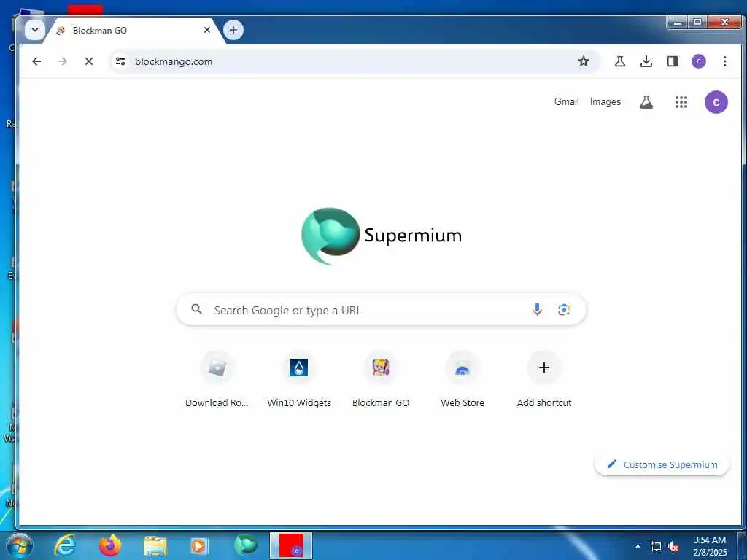Screen dimensions: 747x560
Task: Open the muted volume tray icon
Action: click(673, 547)
